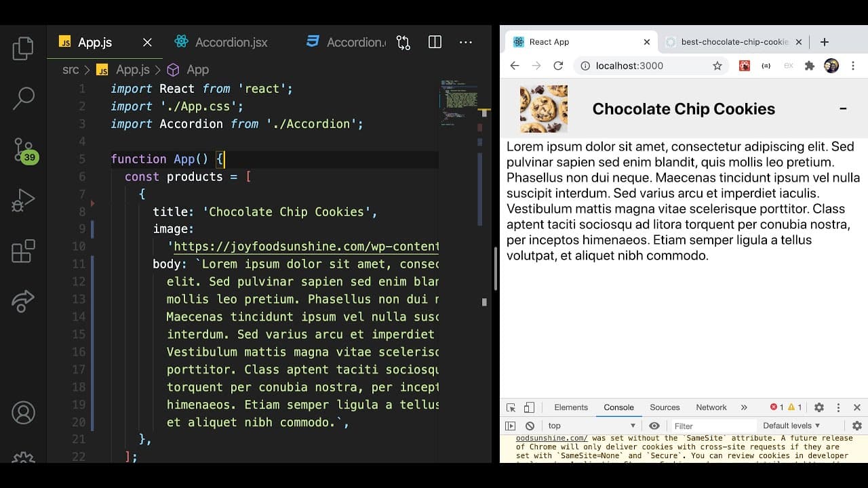This screenshot has height=488, width=868.
Task: Open a new Chrome tab
Action: (824, 42)
